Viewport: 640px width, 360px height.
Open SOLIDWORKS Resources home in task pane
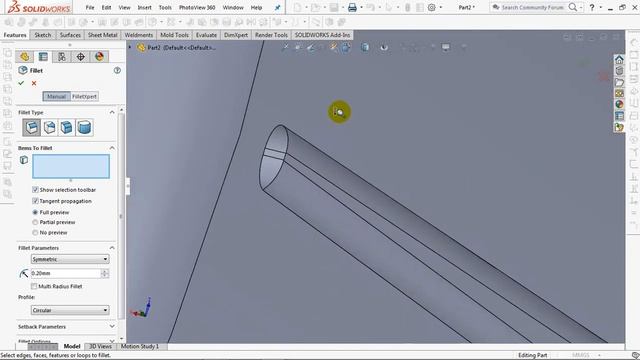[619, 60]
